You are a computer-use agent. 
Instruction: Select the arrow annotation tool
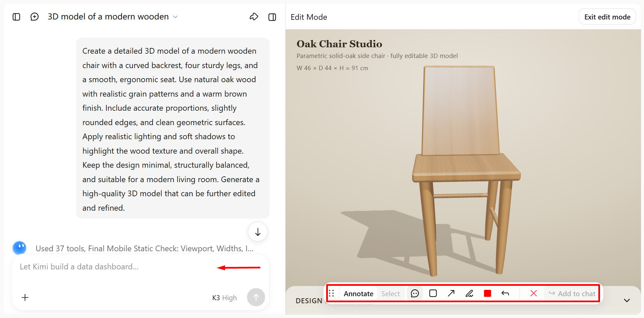[451, 294]
